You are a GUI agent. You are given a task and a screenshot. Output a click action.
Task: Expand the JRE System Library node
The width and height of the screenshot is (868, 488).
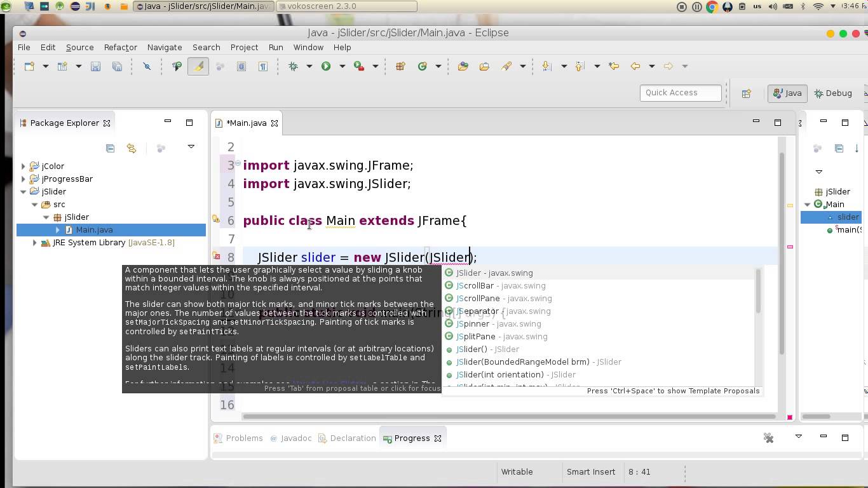(x=34, y=242)
